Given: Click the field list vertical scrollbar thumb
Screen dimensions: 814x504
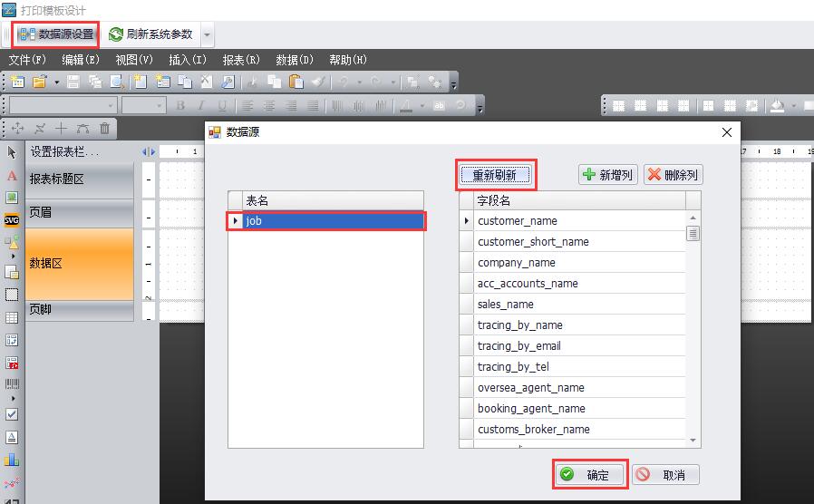Looking at the screenshot, I should (x=693, y=233).
